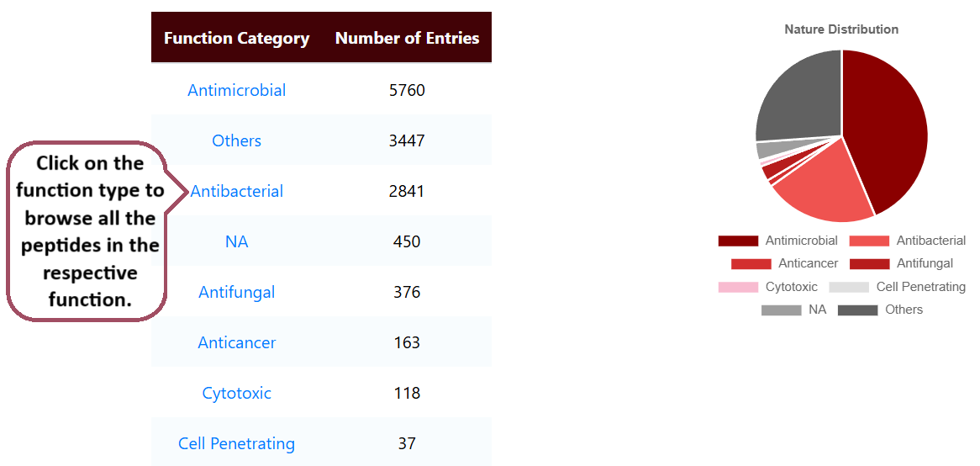Toggle the Cell Penetrating legend swatch
This screenshot has height=466, width=980.
coord(849,287)
